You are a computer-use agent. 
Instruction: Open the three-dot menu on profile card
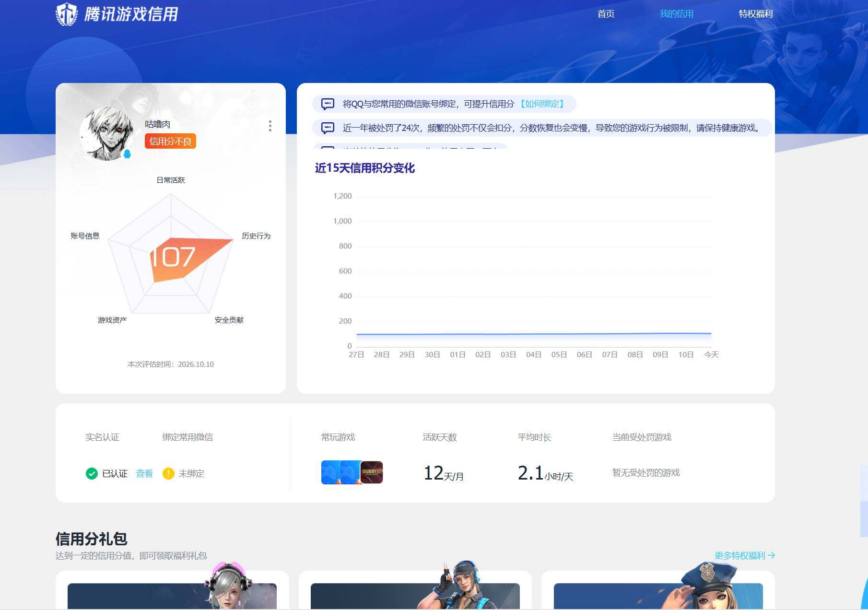pos(270,126)
